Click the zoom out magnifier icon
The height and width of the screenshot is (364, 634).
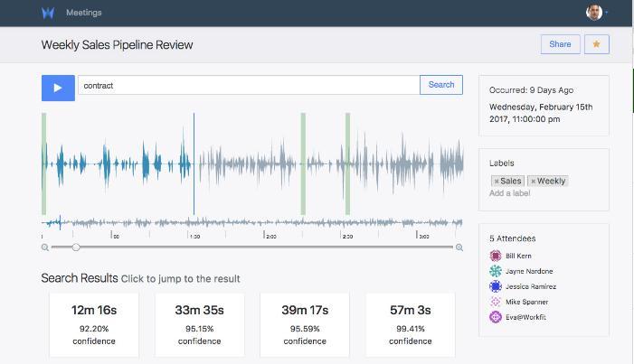click(x=45, y=247)
